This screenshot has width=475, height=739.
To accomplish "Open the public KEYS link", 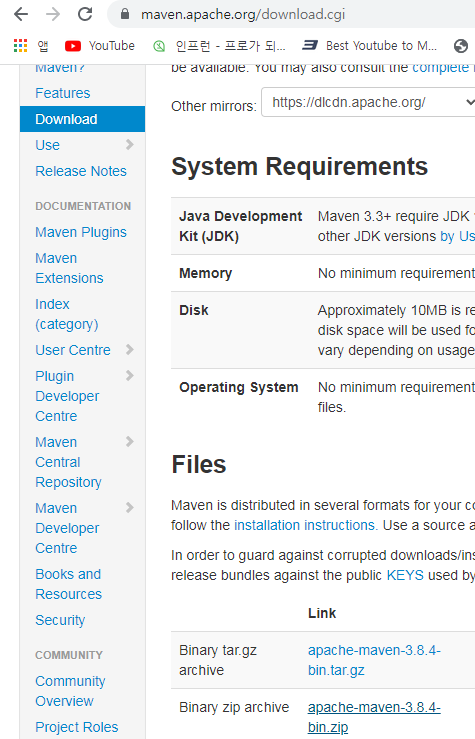I will (405, 575).
